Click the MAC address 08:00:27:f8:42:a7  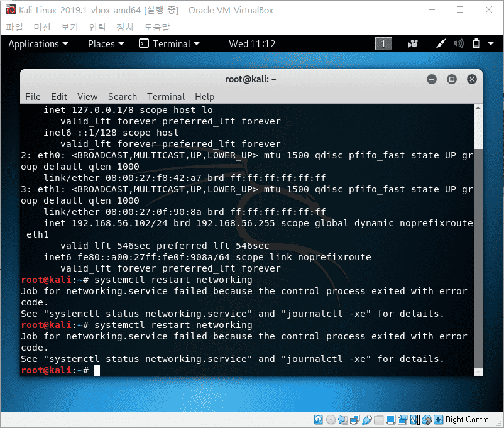point(153,178)
